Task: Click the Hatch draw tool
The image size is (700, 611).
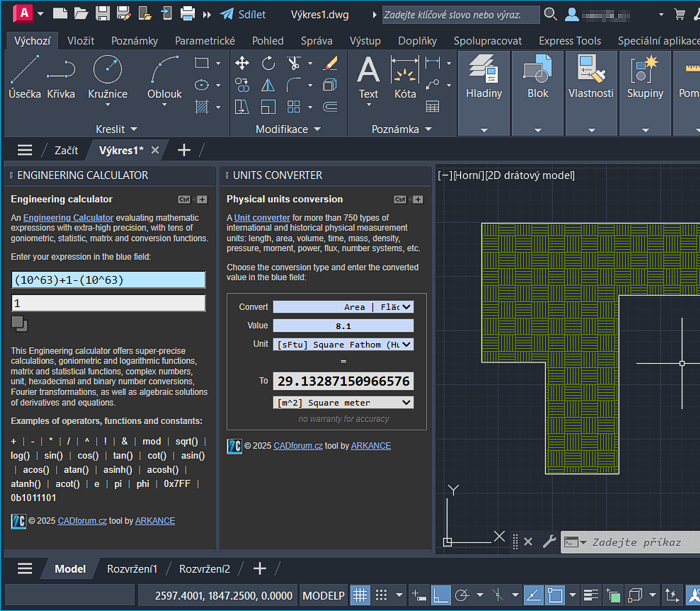Action: click(x=202, y=107)
